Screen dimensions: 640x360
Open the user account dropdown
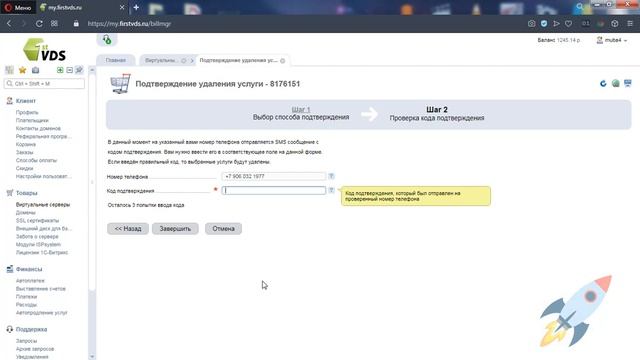pos(612,40)
